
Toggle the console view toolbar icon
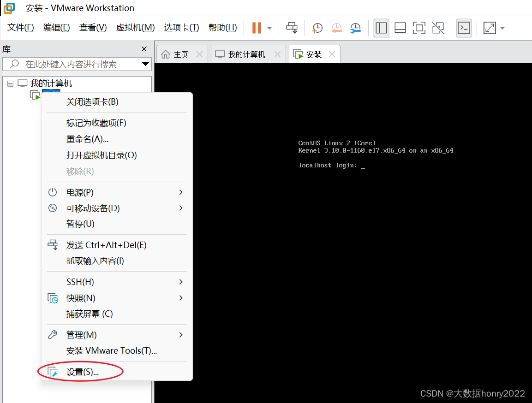click(464, 28)
